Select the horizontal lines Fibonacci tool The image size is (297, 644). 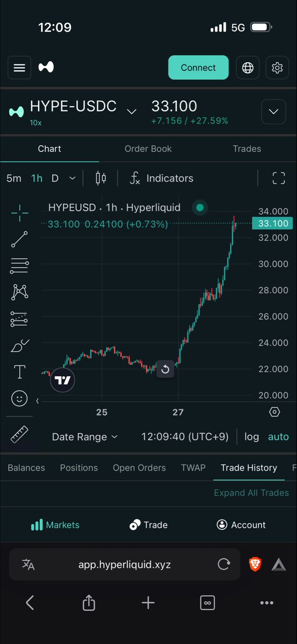(20, 265)
